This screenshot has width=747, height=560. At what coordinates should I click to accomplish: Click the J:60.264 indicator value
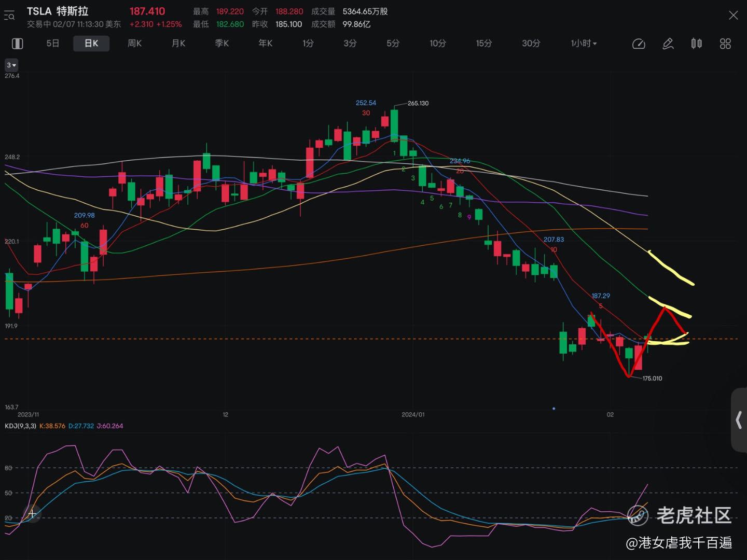[110, 426]
